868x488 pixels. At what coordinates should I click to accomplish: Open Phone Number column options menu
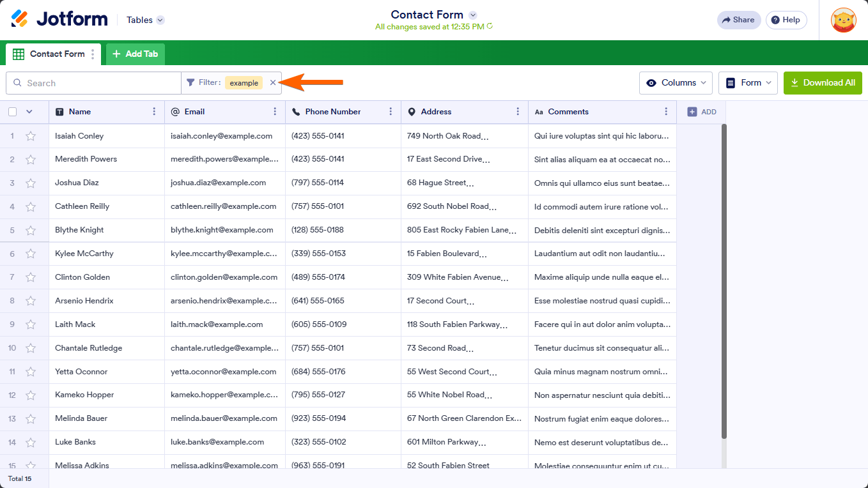point(391,112)
